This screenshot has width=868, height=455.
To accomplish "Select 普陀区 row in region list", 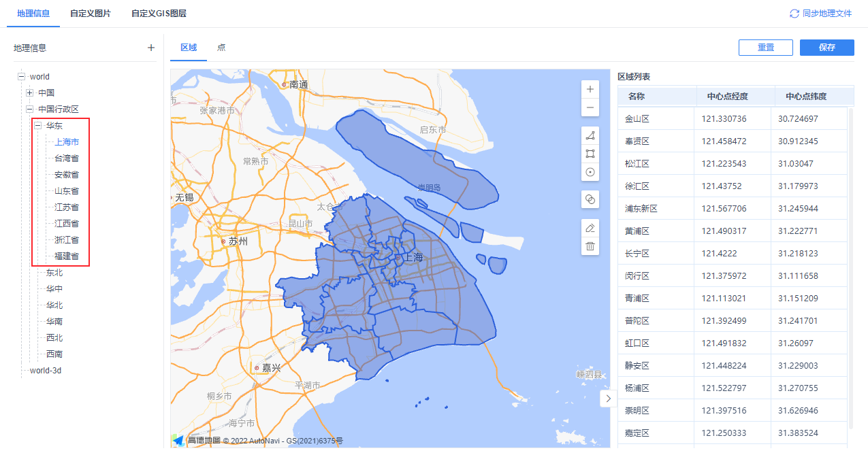I will (x=733, y=321).
